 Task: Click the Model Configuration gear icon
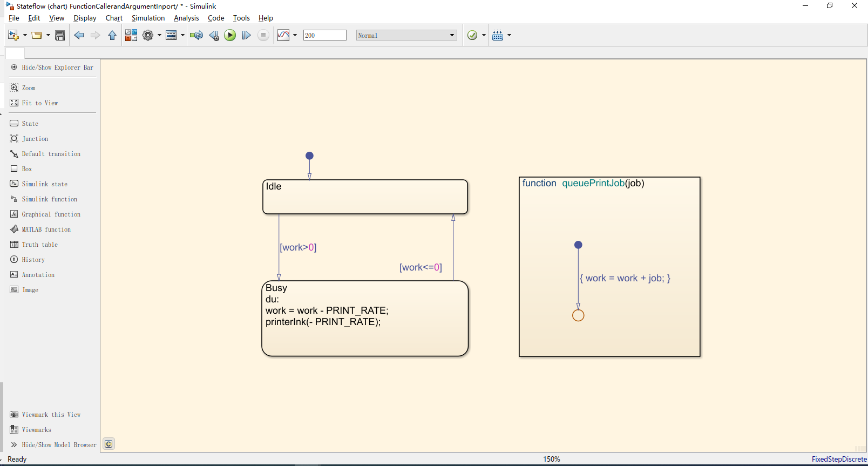(147, 36)
